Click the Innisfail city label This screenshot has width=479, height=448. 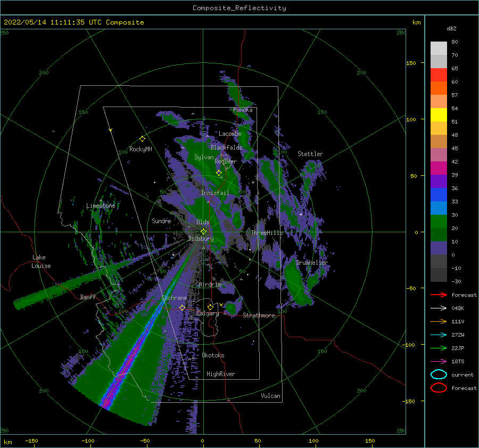click(215, 193)
